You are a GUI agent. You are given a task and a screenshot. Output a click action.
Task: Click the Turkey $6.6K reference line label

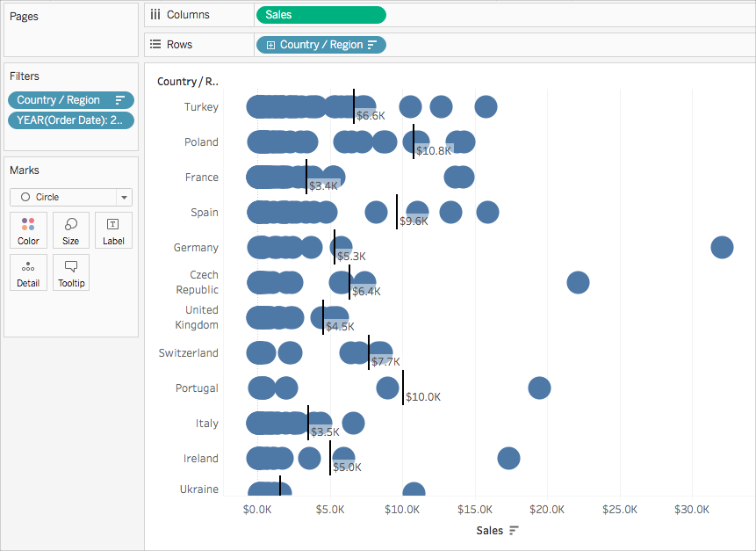371,116
